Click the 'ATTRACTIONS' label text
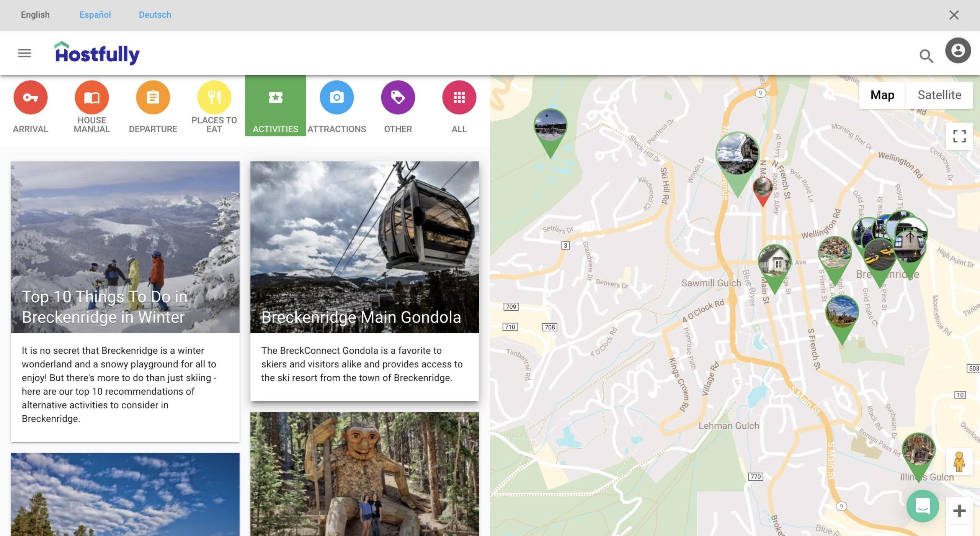Viewport: 980px width, 536px height. 337,129
